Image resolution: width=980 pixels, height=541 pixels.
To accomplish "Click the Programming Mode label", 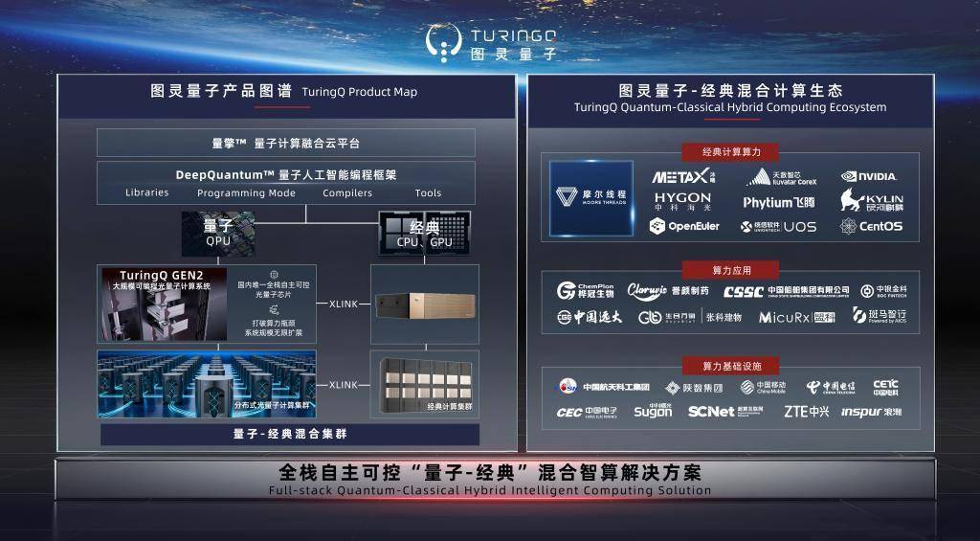I will (x=246, y=192).
